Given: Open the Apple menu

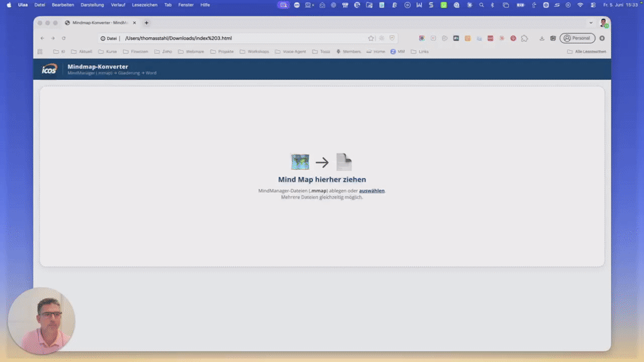Looking at the screenshot, I should [9, 5].
